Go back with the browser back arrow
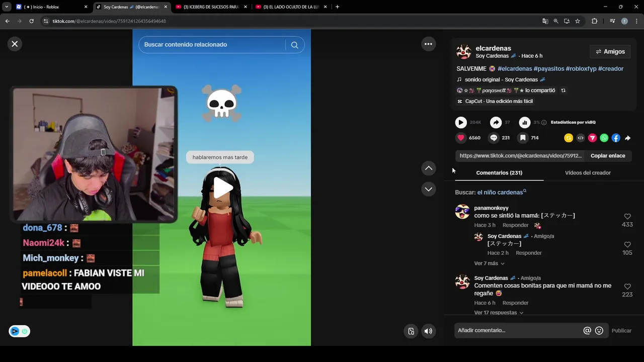 coord(7,21)
